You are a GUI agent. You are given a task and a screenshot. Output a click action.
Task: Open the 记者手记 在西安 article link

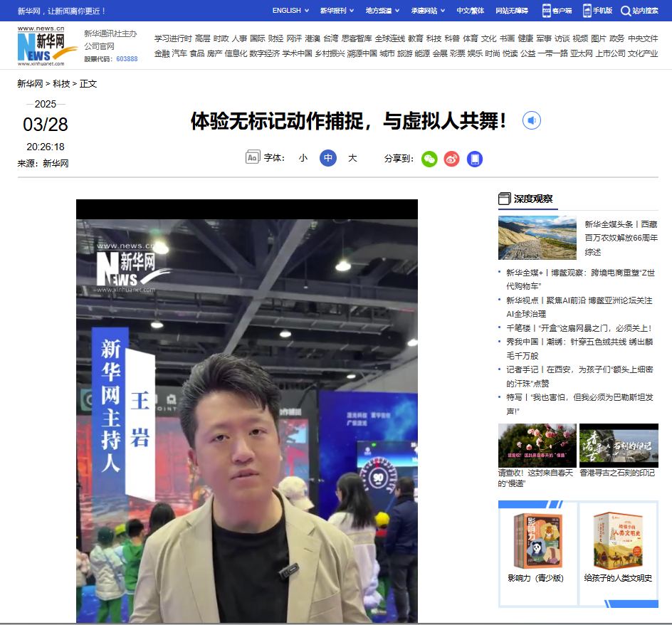pyautogui.click(x=579, y=377)
